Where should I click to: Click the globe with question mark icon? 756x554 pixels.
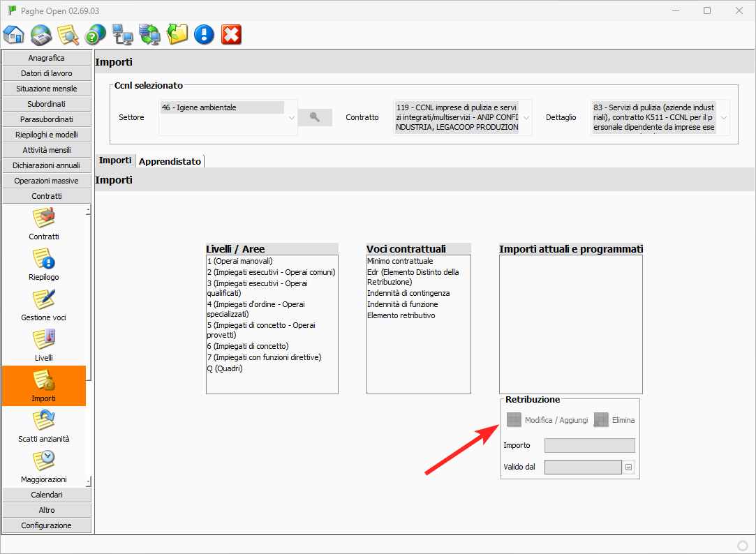point(96,34)
